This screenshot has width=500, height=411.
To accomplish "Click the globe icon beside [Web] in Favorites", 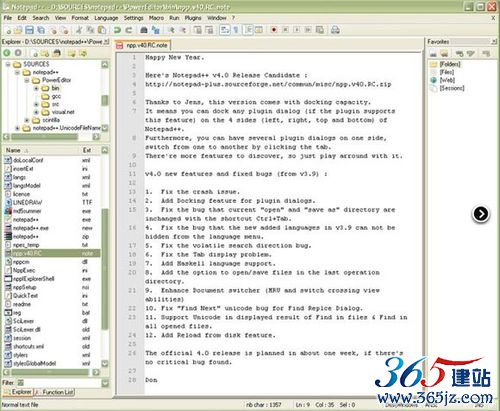I will pyautogui.click(x=433, y=80).
